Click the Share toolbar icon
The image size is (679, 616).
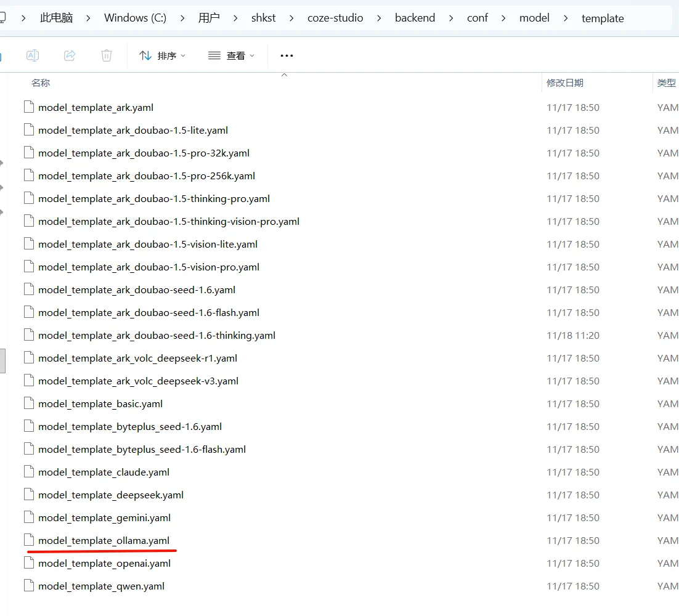70,55
